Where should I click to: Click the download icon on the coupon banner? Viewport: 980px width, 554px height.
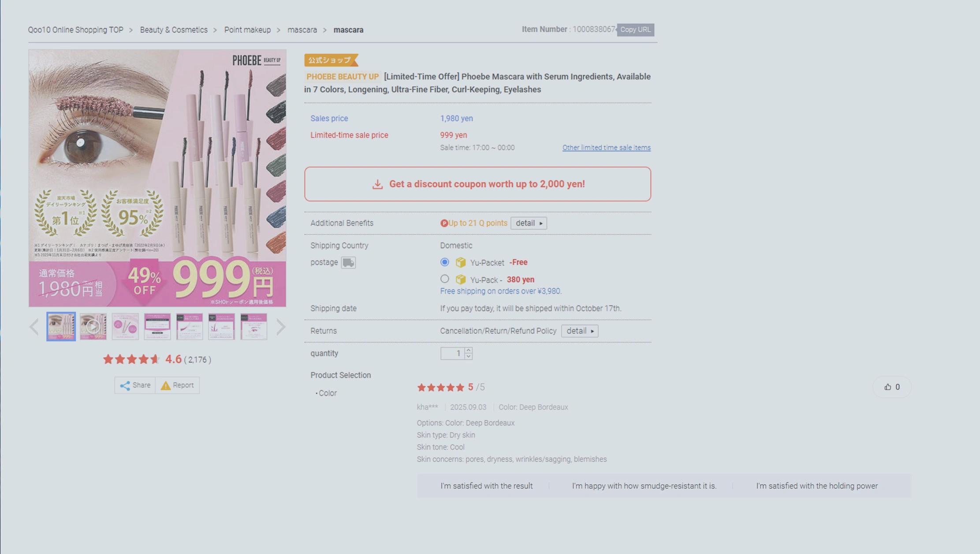378,184
